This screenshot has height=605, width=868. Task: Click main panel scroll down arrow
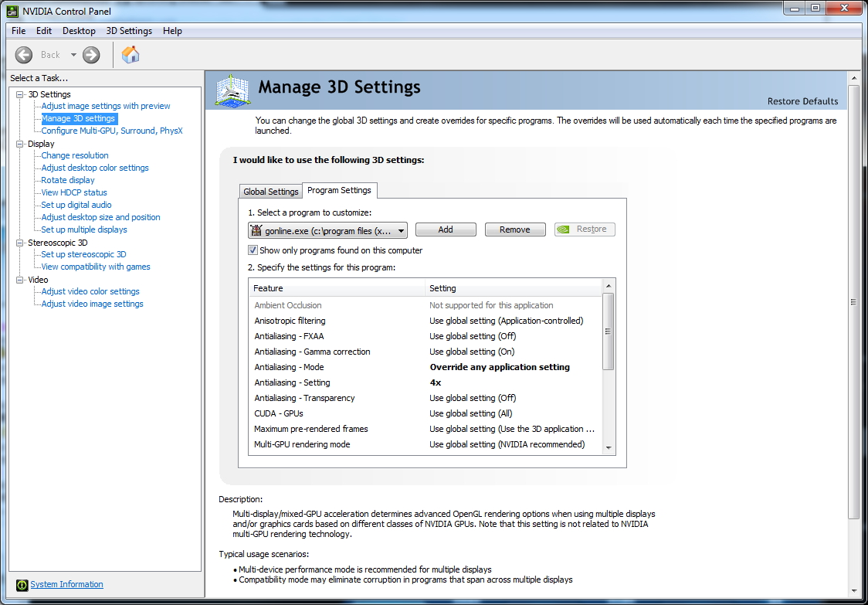(x=853, y=591)
